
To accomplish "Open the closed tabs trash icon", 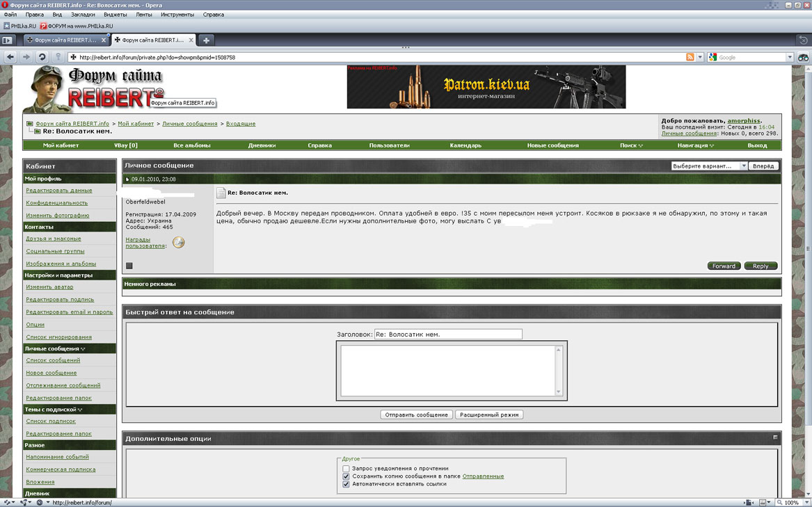I will (x=803, y=40).
